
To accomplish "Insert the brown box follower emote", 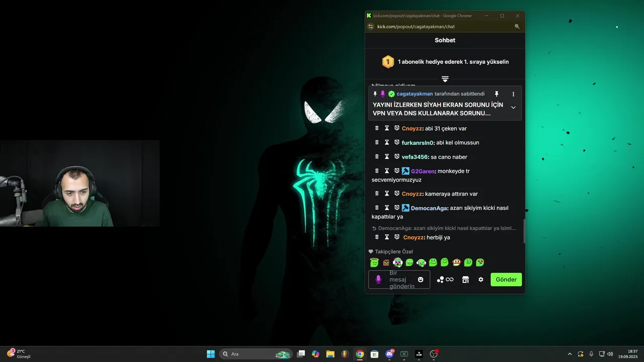I will [386, 262].
